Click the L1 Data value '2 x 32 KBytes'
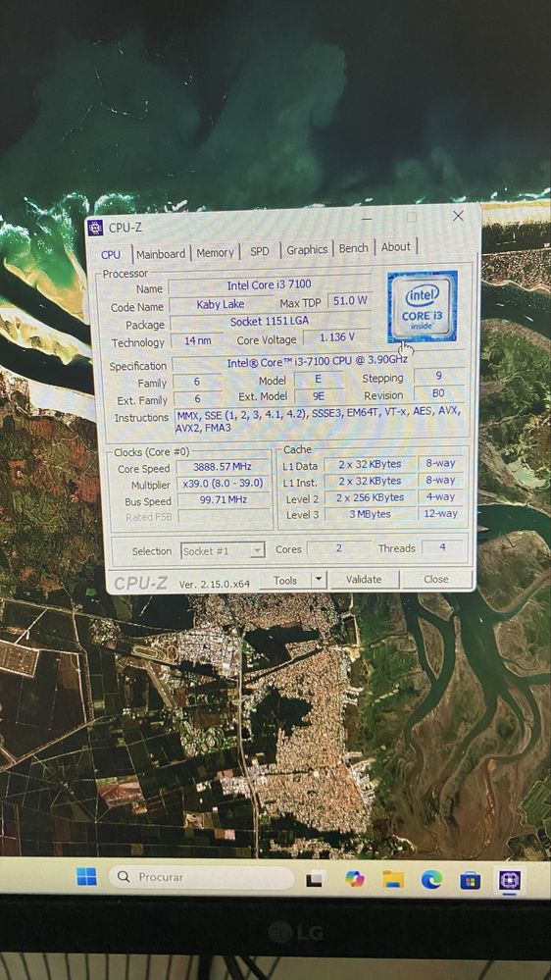 click(x=370, y=464)
